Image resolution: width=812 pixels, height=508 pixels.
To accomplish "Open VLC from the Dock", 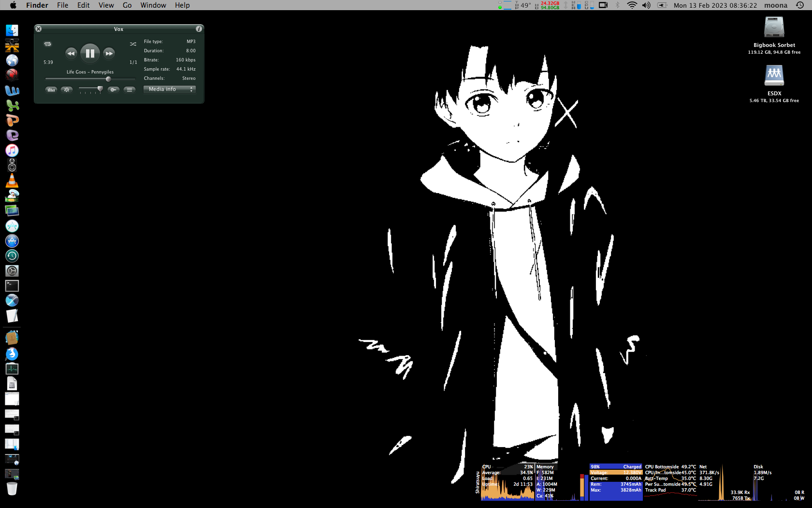I will click(x=12, y=180).
